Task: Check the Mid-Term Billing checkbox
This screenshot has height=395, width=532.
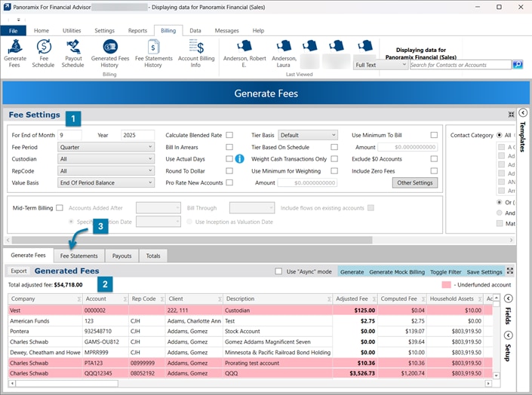Action: pos(60,208)
